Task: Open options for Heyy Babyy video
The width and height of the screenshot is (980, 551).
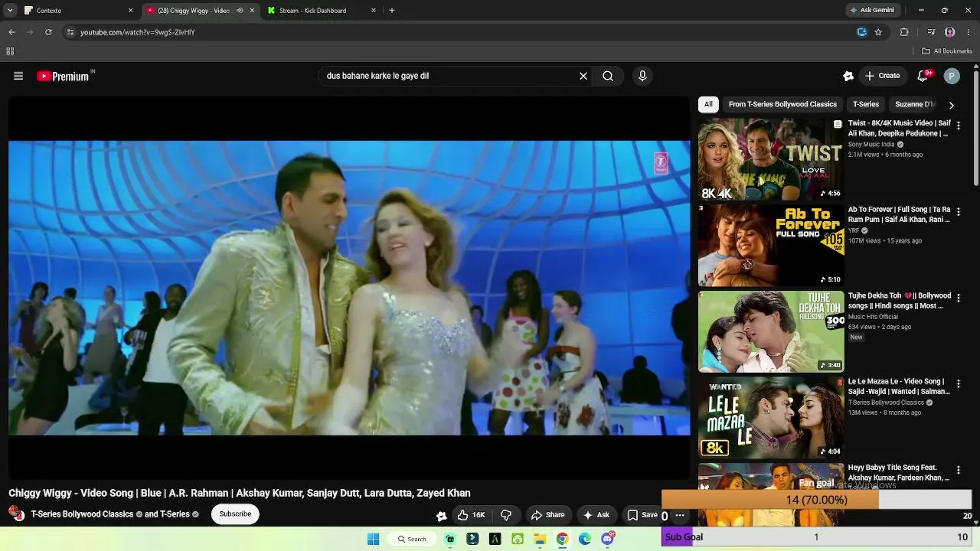Action: tap(958, 470)
